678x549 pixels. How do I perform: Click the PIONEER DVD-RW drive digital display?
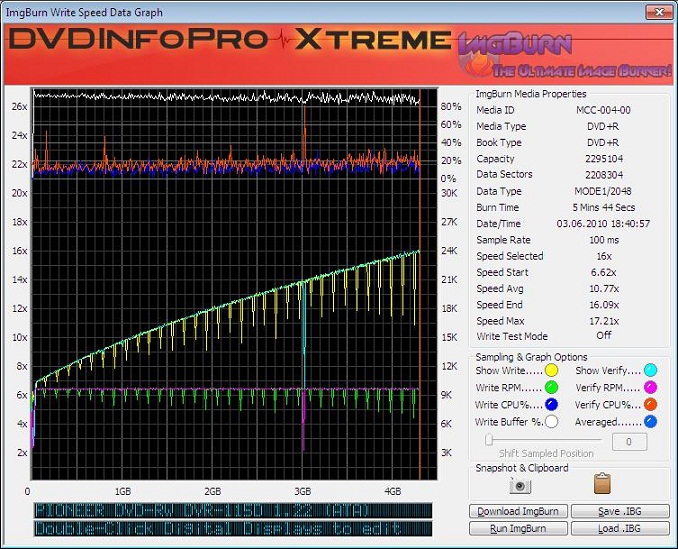point(232,510)
